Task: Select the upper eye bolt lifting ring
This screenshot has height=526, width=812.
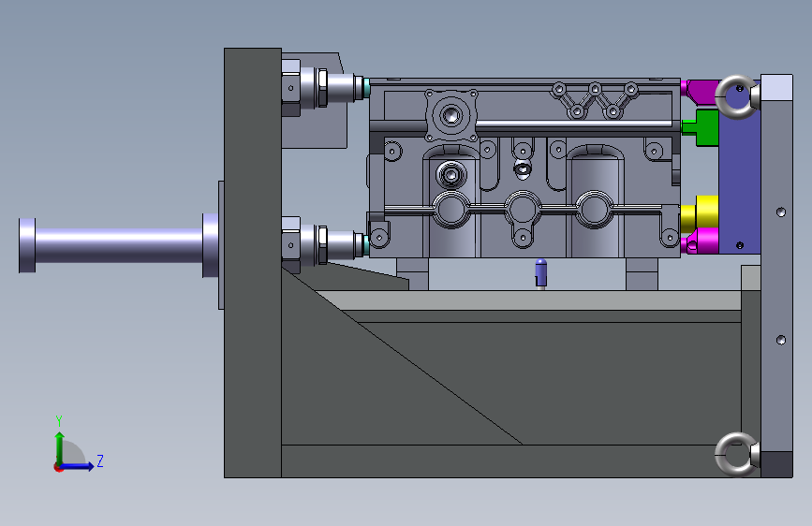Action: tap(737, 96)
